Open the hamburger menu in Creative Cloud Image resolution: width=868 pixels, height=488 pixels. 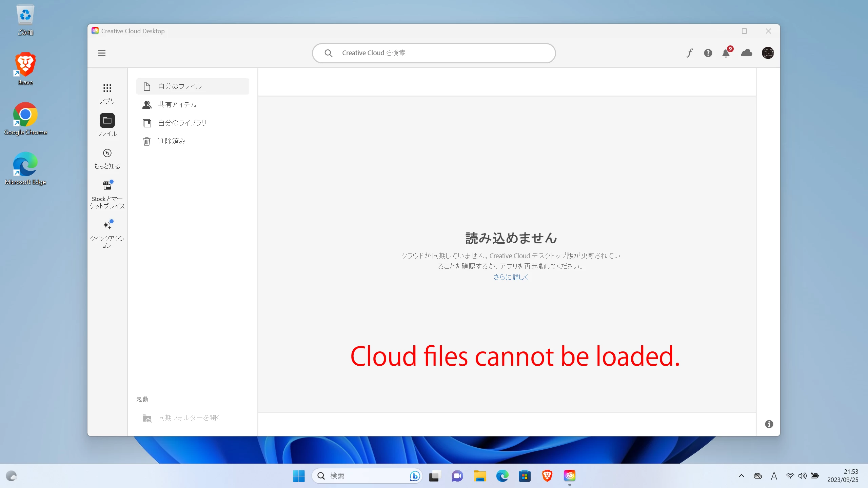(x=102, y=53)
